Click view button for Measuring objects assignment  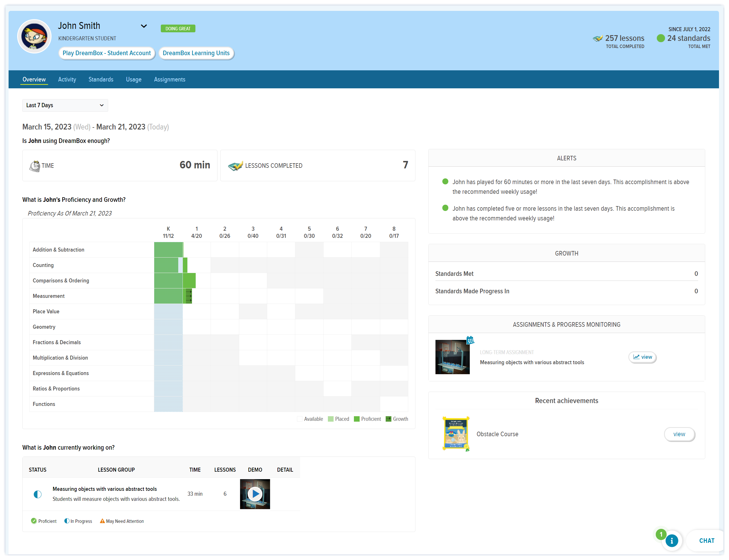click(x=642, y=357)
